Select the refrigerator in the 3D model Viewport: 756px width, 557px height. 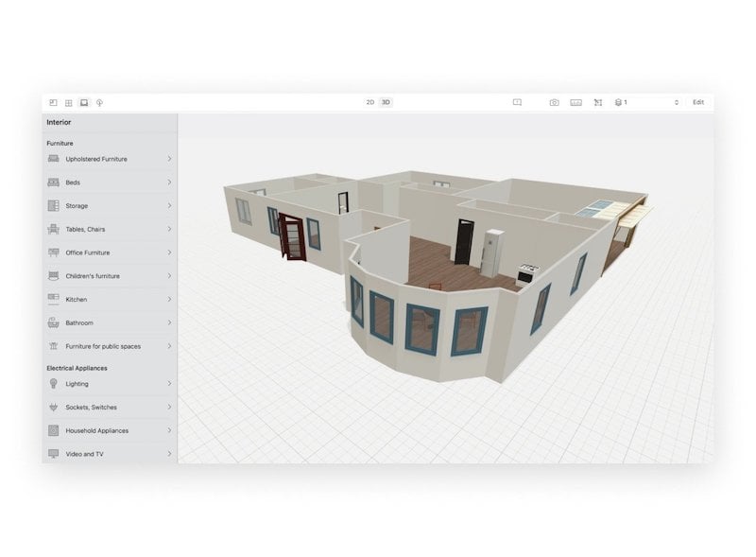[492, 252]
